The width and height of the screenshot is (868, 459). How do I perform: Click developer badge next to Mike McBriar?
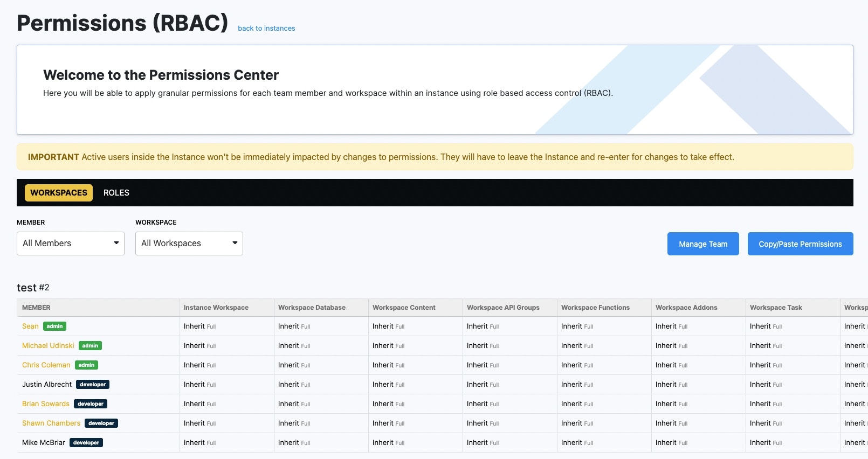[86, 443]
